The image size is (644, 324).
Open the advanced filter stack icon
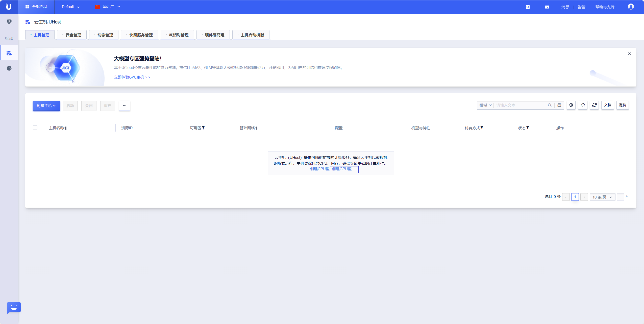coord(559,105)
